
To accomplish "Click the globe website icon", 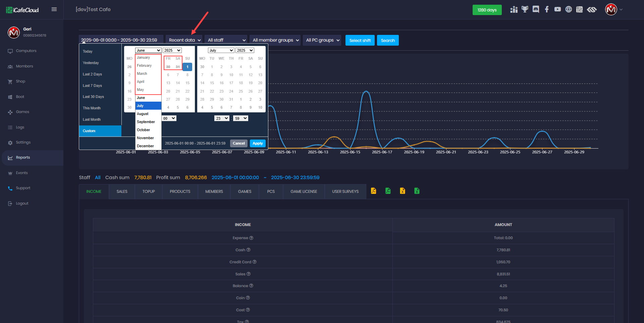I will (x=569, y=9).
